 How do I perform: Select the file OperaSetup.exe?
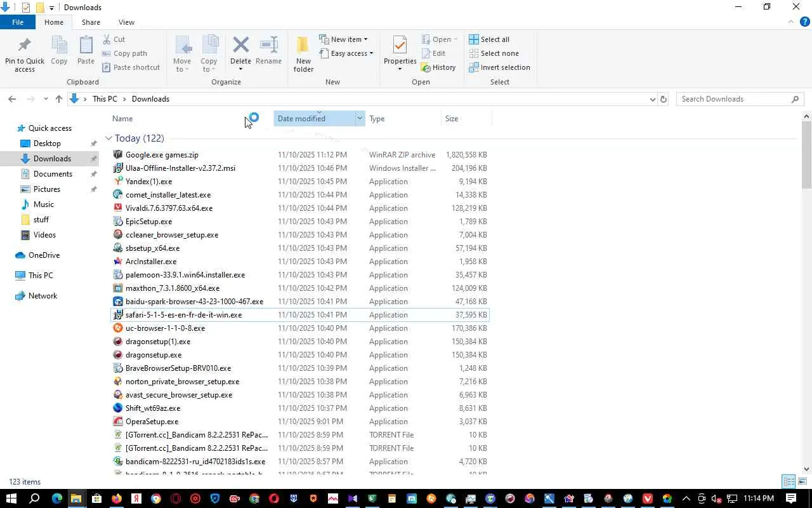(x=299, y=422)
